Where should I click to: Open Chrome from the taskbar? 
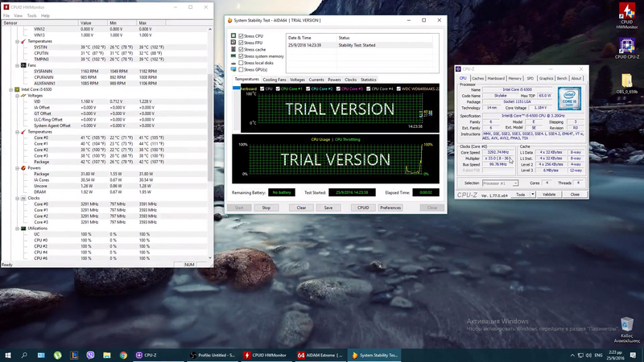click(x=123, y=355)
